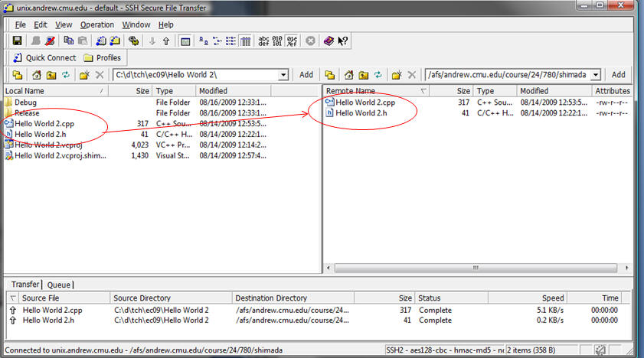Open the Edit menu
The width and height of the screenshot is (644, 358).
[x=41, y=24]
